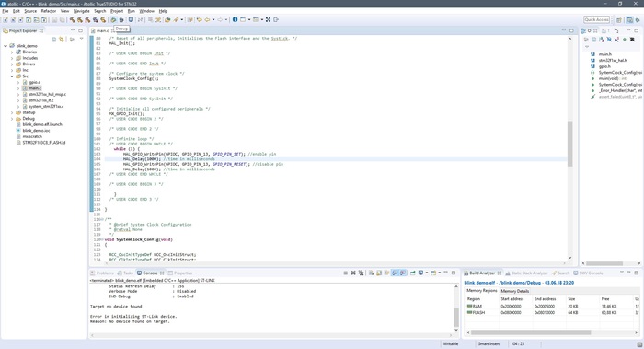The image size is (644, 349).
Task: Click the RAM row in Memory Regions
Action: [x=552, y=307]
